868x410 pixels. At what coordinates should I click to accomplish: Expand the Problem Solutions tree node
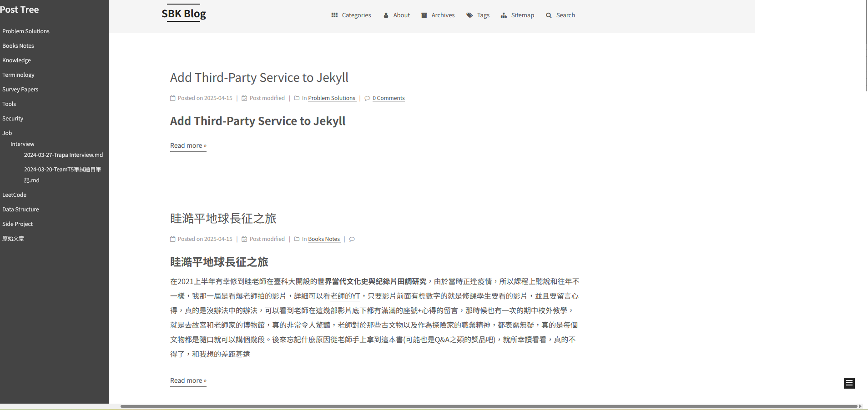(x=26, y=31)
